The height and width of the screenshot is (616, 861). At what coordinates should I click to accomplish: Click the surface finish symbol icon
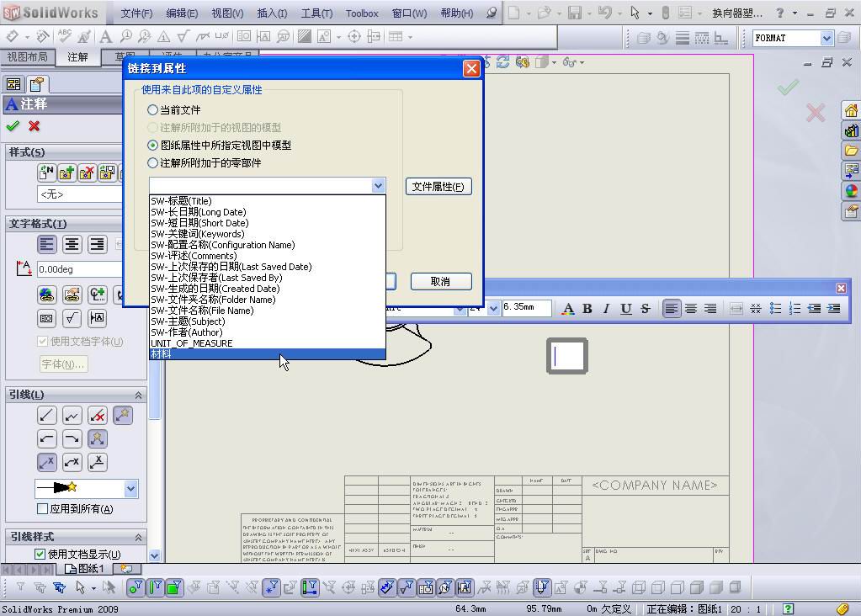point(72,318)
